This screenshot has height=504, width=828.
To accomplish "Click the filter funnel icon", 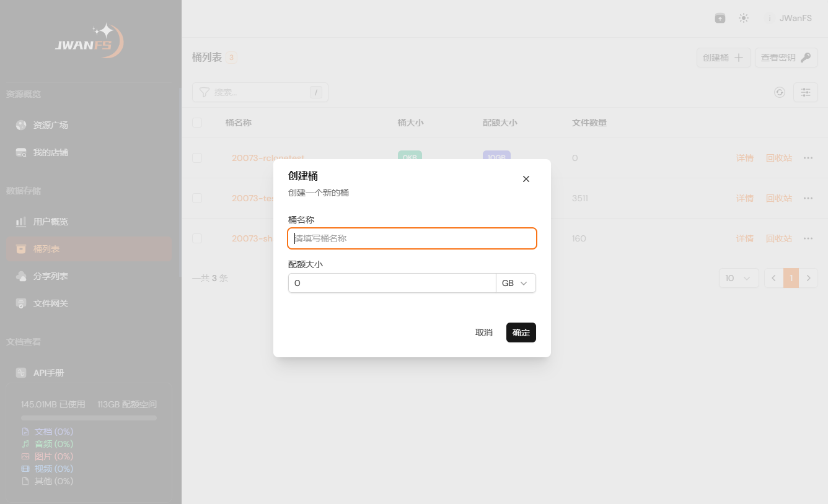I will click(204, 92).
